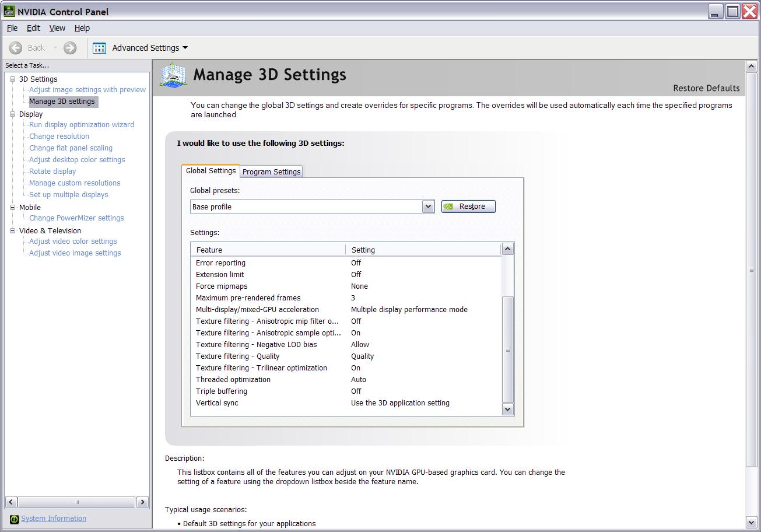Open Run display optimization wizard
The height and width of the screenshot is (532, 761).
[x=82, y=125]
